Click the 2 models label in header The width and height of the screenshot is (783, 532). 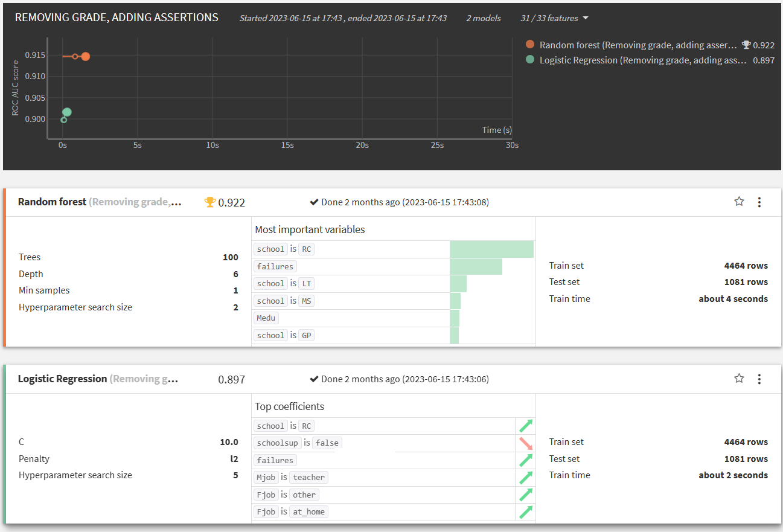click(x=484, y=18)
